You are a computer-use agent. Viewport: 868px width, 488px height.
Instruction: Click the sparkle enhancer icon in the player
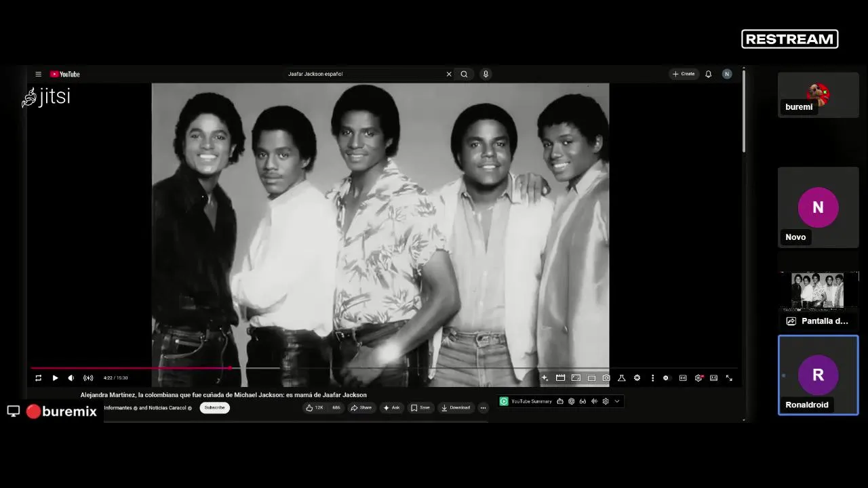tap(545, 378)
